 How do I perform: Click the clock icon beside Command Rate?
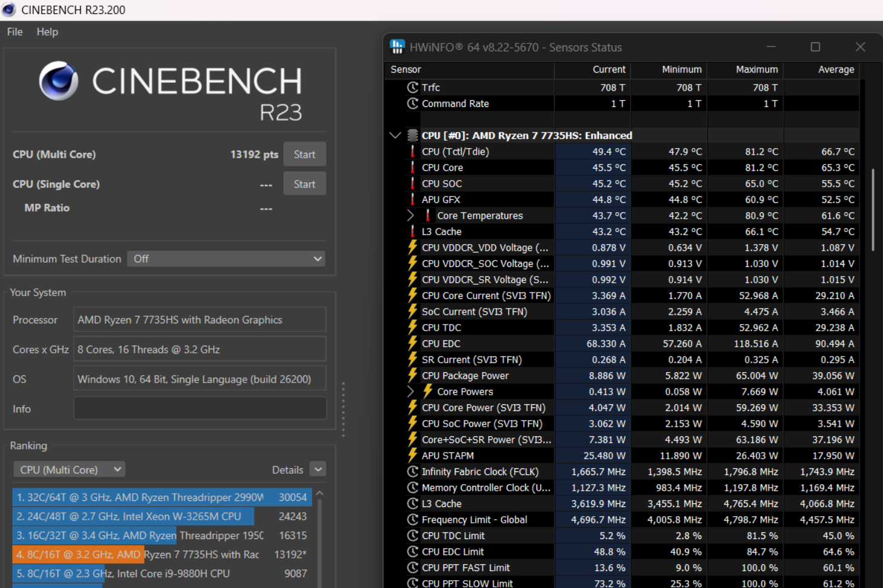click(412, 103)
